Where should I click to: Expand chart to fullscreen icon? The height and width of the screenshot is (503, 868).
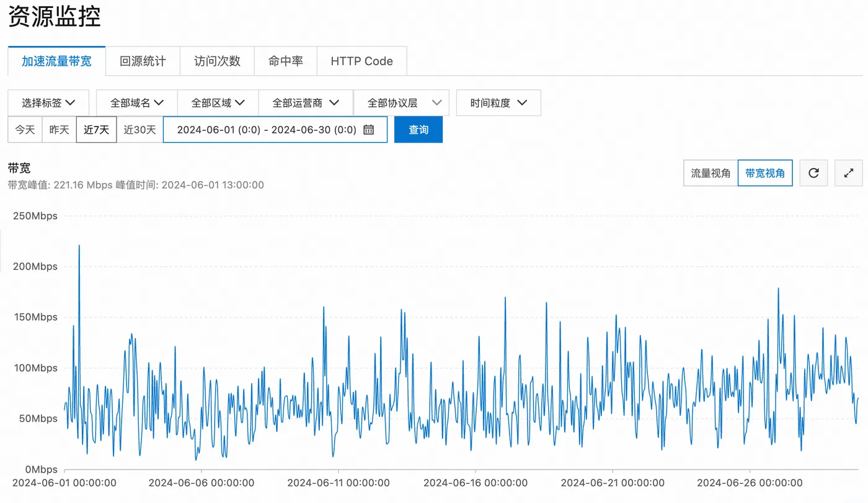(849, 173)
